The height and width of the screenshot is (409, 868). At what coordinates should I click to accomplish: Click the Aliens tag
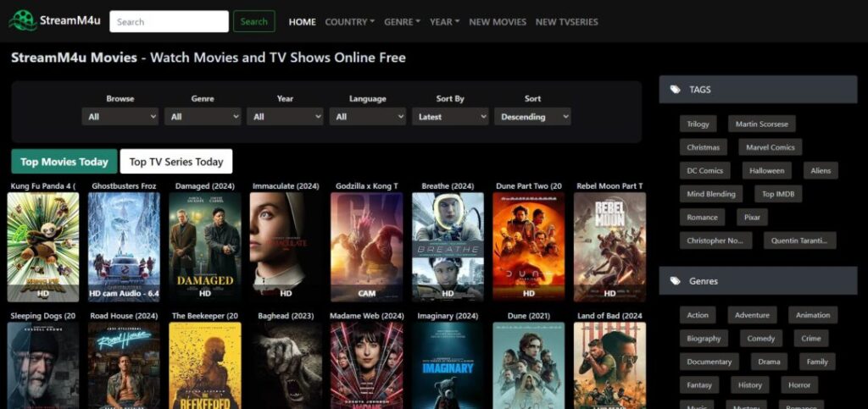pyautogui.click(x=821, y=170)
